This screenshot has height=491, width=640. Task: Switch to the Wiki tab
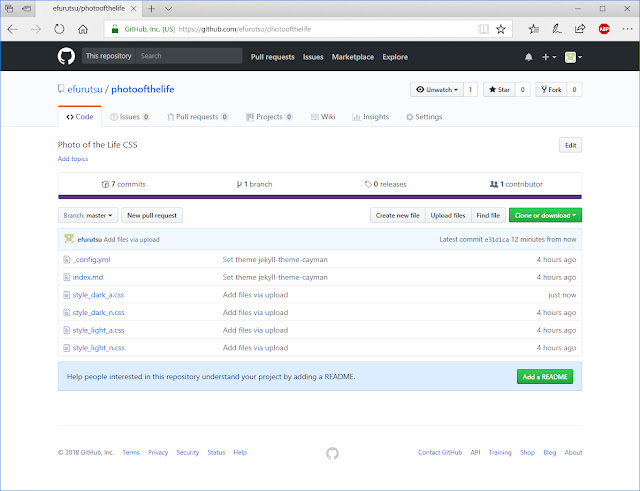[x=323, y=117]
